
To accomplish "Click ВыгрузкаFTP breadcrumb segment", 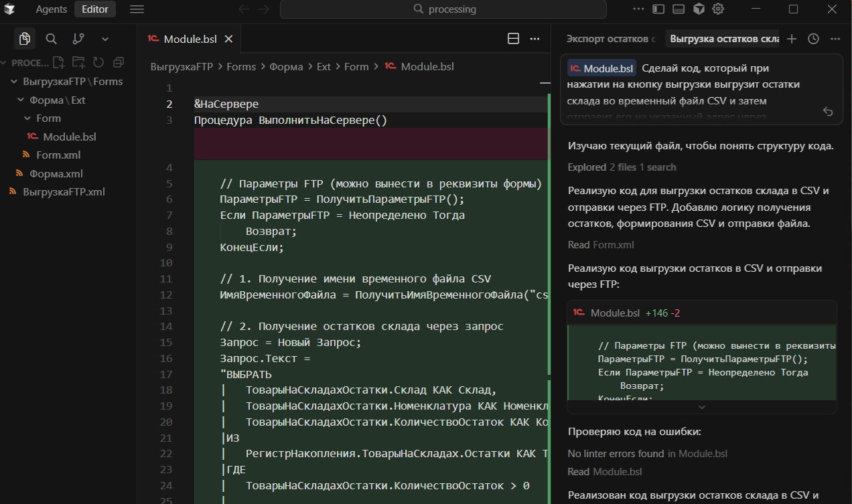I will (183, 67).
